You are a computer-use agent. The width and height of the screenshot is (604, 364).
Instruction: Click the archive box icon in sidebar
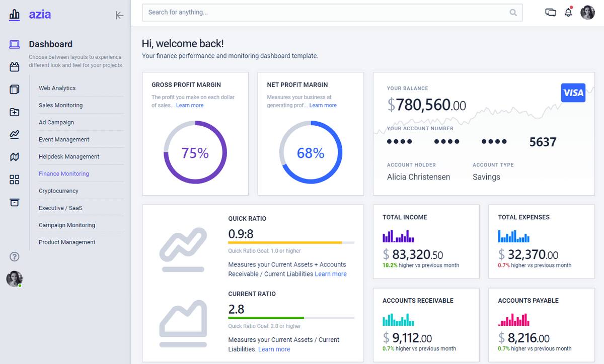click(x=15, y=203)
